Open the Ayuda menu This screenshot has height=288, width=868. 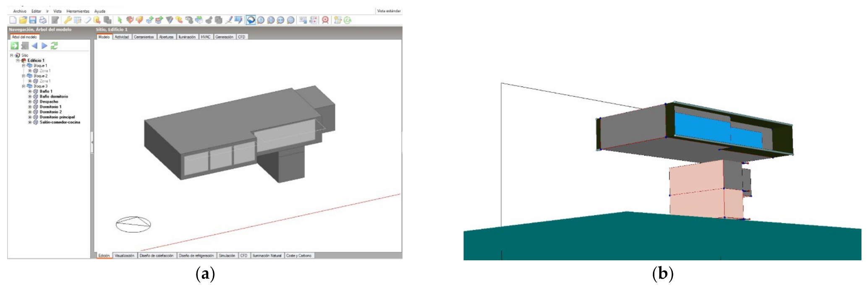coord(100,11)
